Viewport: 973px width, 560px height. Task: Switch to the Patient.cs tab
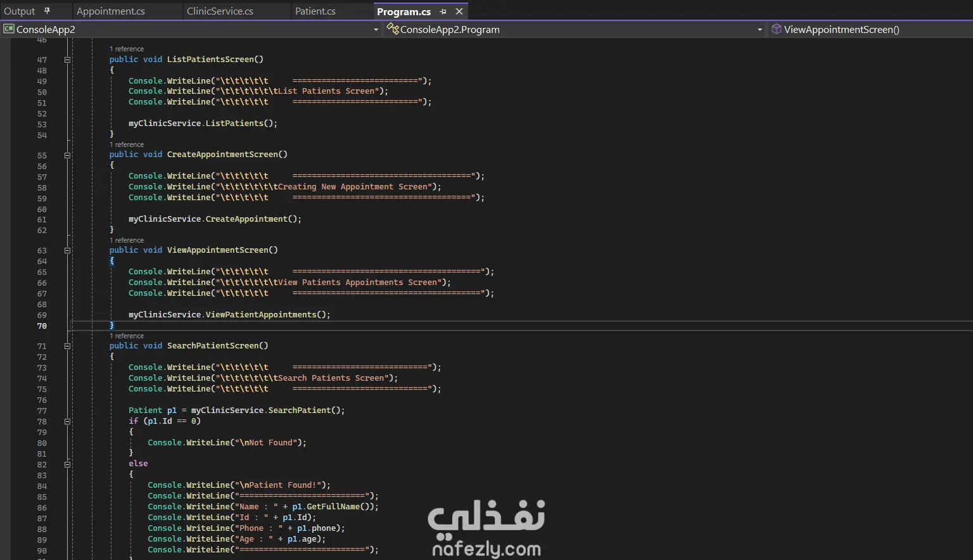tap(315, 11)
